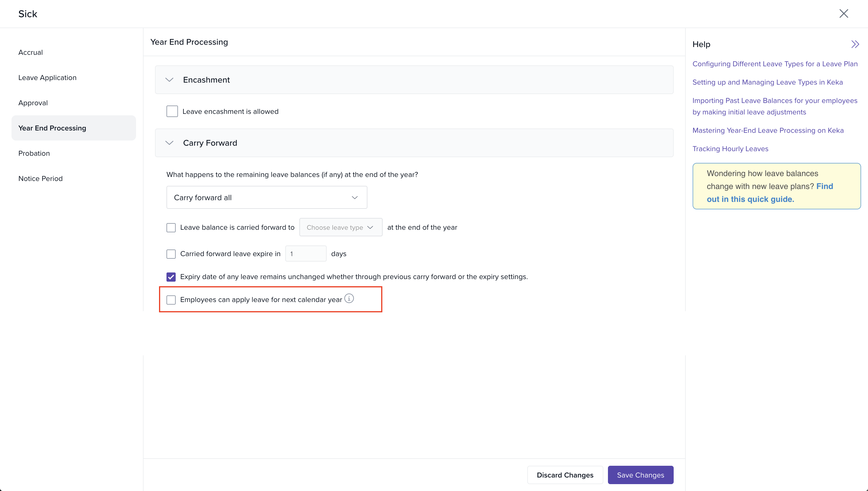Enable Employees can apply leave next year
Image resolution: width=868 pixels, height=491 pixels.
(x=171, y=300)
